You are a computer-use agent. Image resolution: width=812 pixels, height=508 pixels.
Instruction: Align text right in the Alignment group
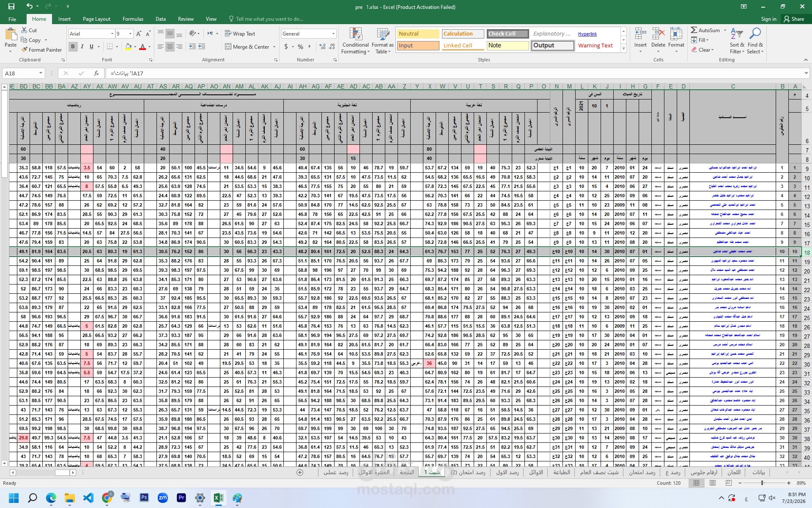tap(179, 47)
